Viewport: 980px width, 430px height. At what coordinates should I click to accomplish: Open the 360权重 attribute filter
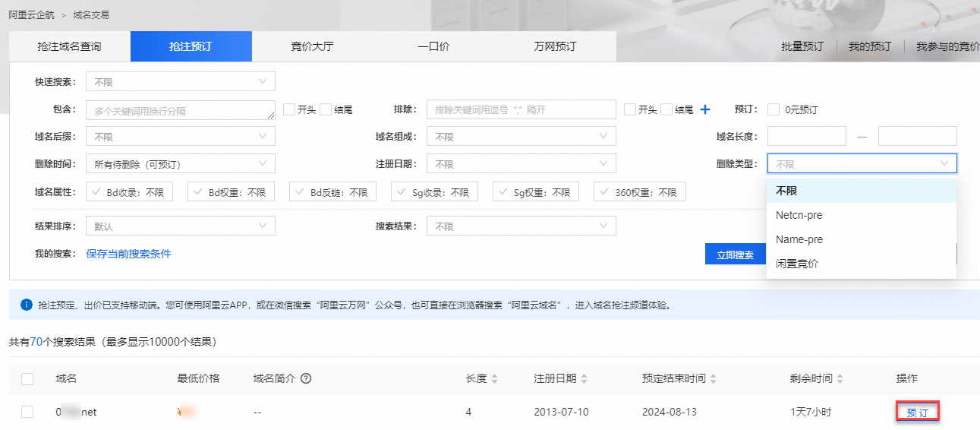click(x=640, y=192)
